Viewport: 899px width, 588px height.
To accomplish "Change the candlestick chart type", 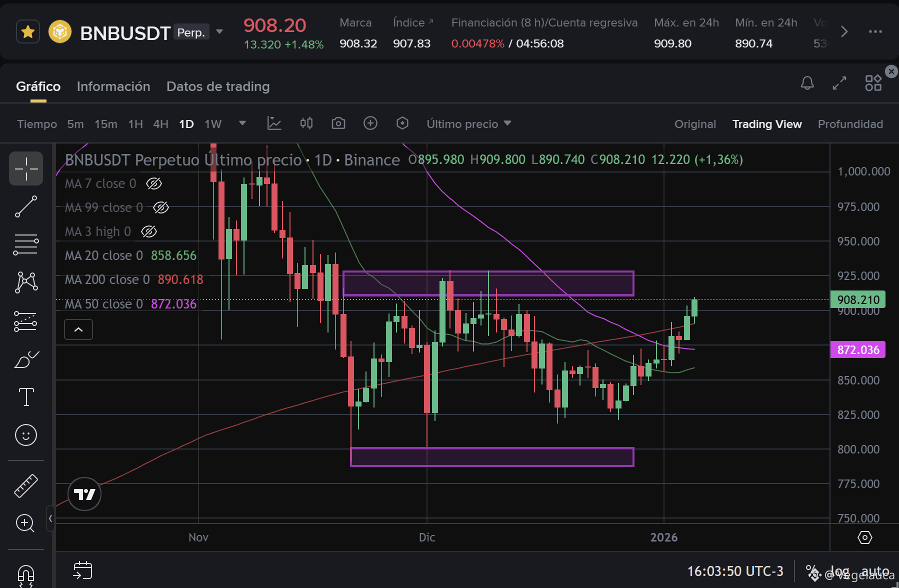I will tap(306, 123).
